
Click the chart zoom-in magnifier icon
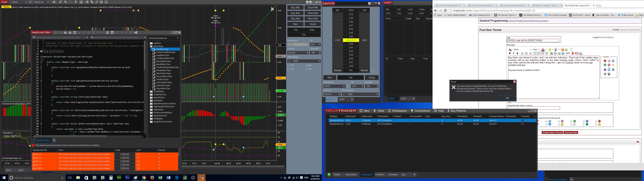tap(66, 2)
